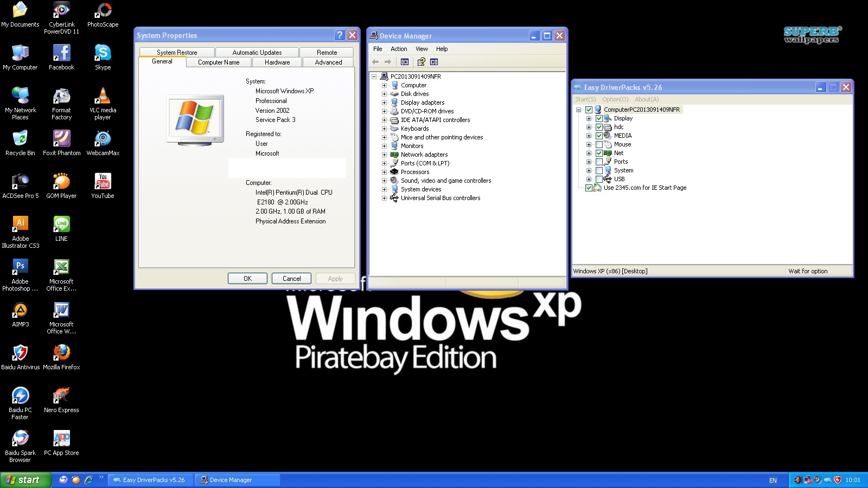The height and width of the screenshot is (488, 868).
Task: Select the PhotoScape desktop icon
Action: point(103,15)
